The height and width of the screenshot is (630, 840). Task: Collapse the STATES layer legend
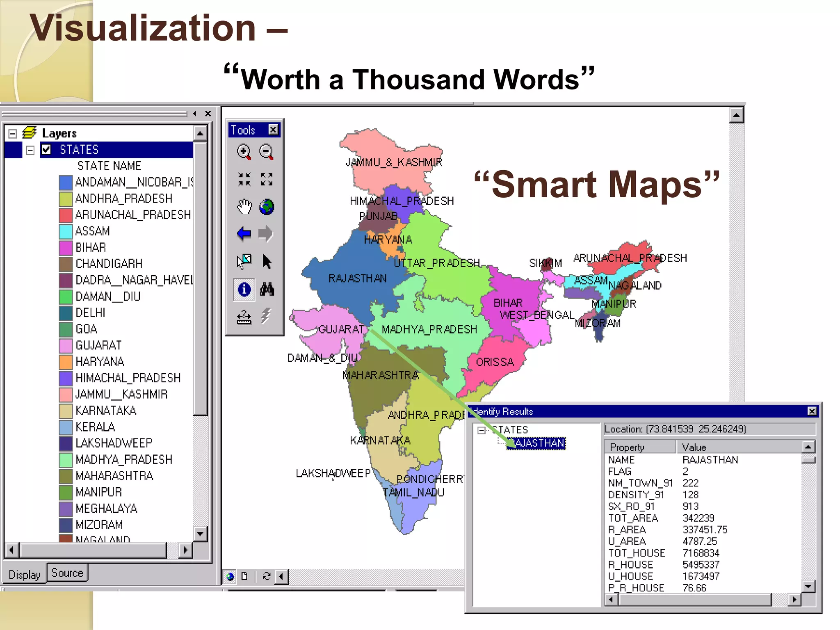[x=30, y=150]
